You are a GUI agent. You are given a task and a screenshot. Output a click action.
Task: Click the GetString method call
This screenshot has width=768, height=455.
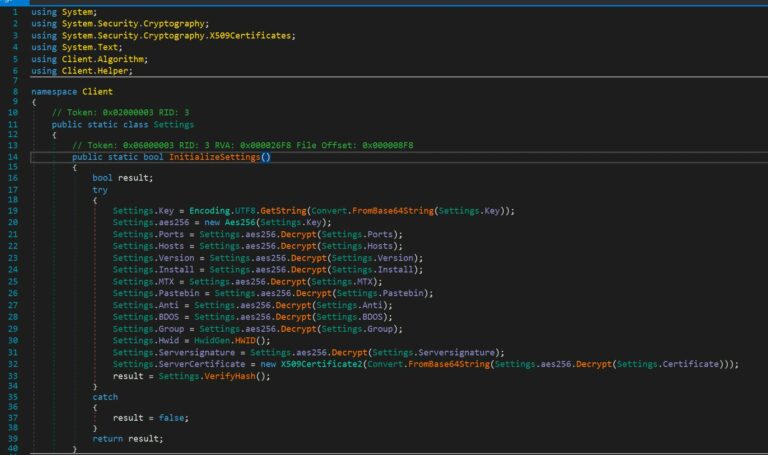[x=283, y=211]
